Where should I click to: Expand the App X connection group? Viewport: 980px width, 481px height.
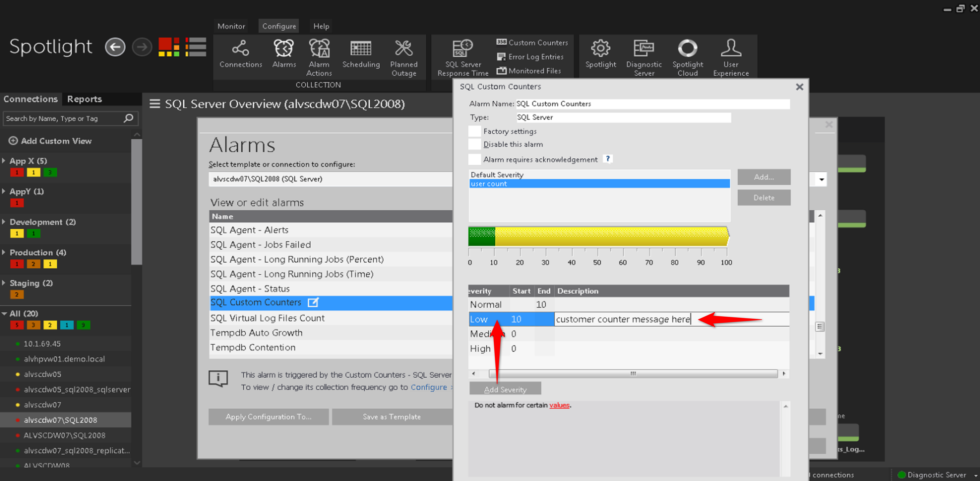4,161
